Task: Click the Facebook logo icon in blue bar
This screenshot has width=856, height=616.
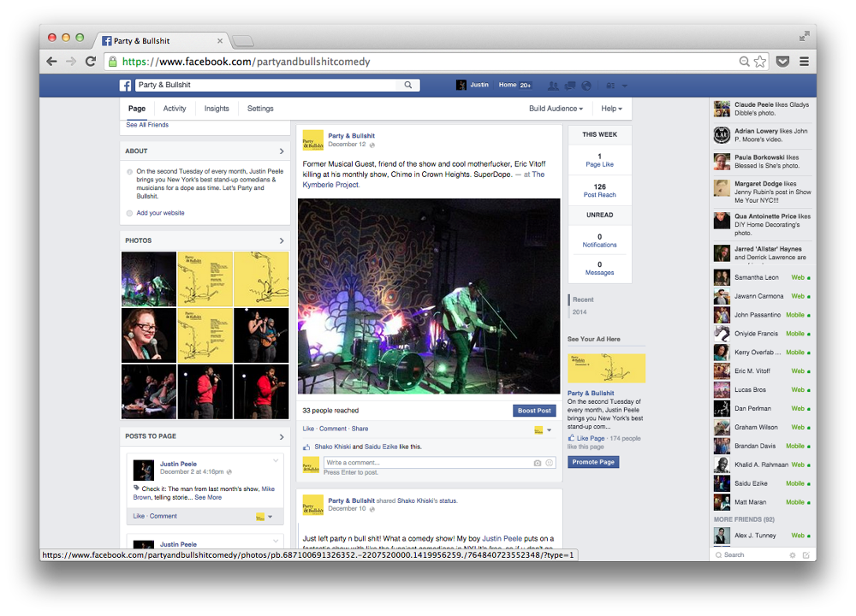Action: (x=126, y=85)
